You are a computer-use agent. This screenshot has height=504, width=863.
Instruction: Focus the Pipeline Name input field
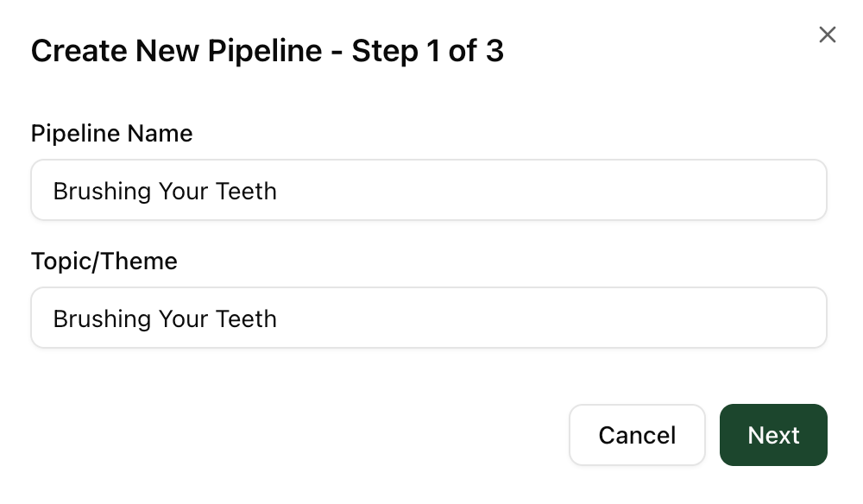[429, 190]
